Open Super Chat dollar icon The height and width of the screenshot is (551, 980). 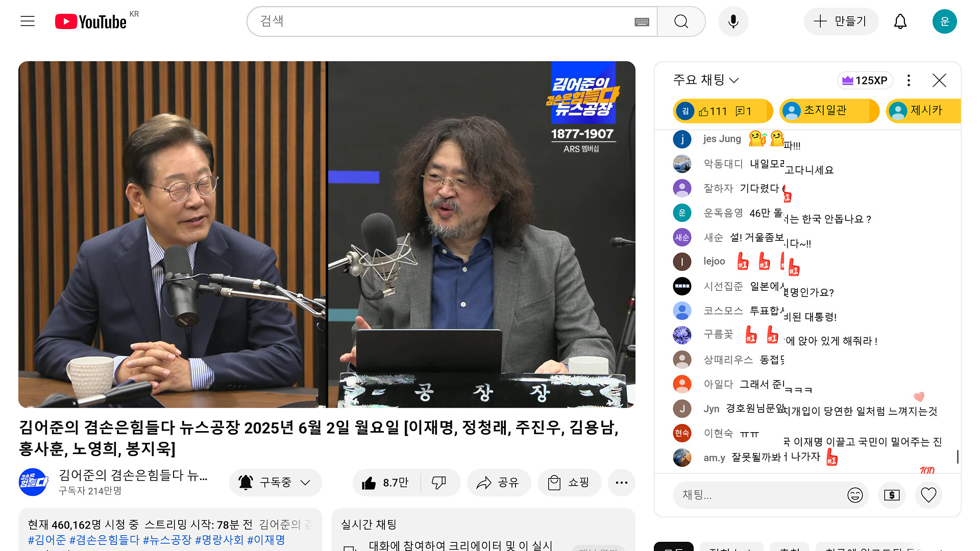coord(892,495)
